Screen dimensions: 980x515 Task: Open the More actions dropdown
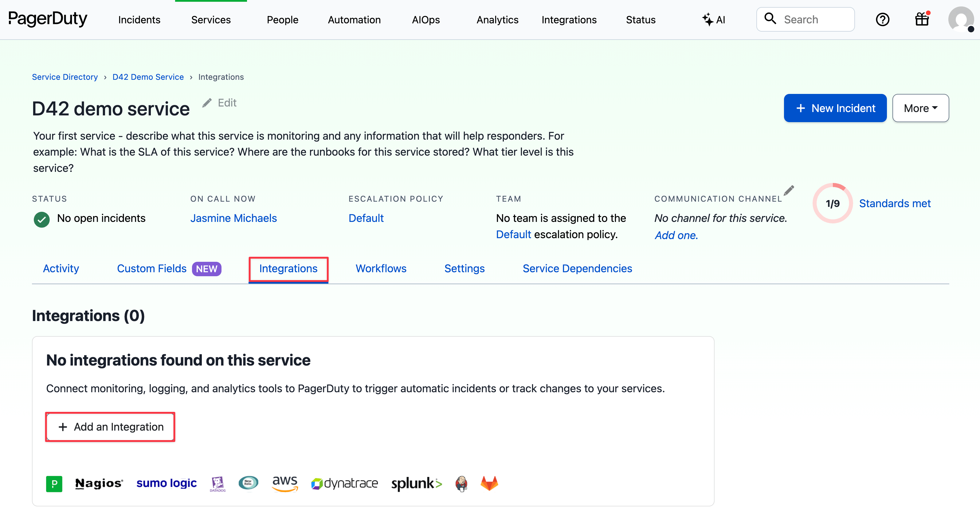tap(920, 108)
